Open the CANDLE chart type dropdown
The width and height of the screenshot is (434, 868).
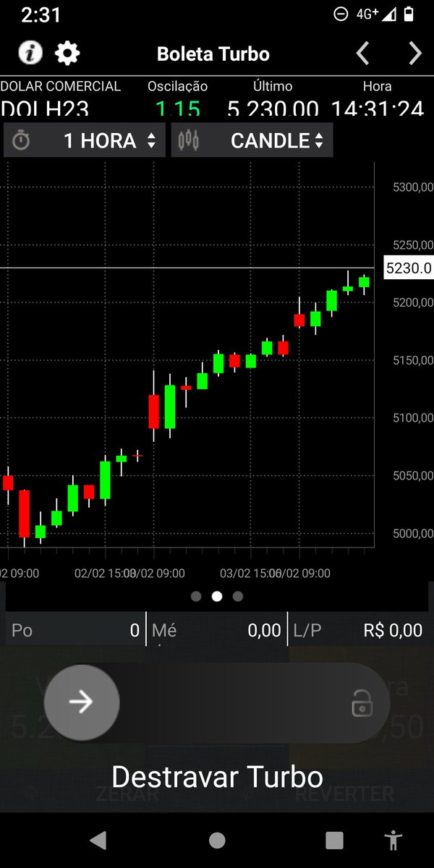(252, 140)
